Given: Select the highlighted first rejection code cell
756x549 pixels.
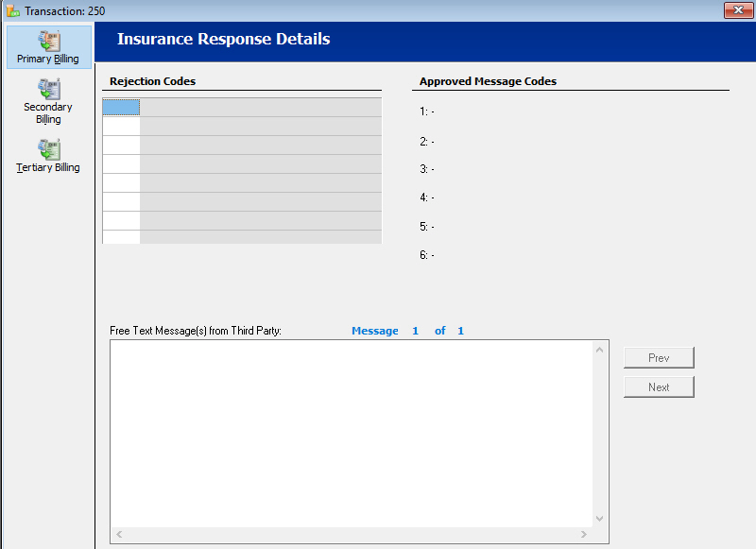Looking at the screenshot, I should point(121,108).
